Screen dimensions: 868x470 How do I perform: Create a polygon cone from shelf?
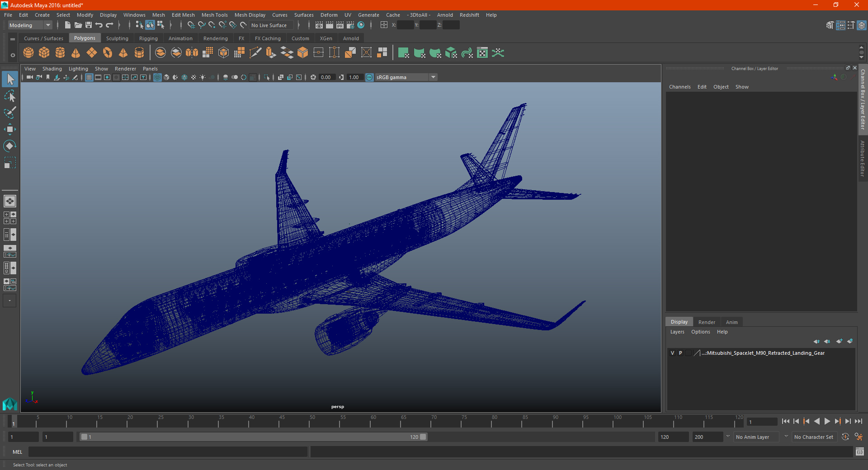coord(76,53)
